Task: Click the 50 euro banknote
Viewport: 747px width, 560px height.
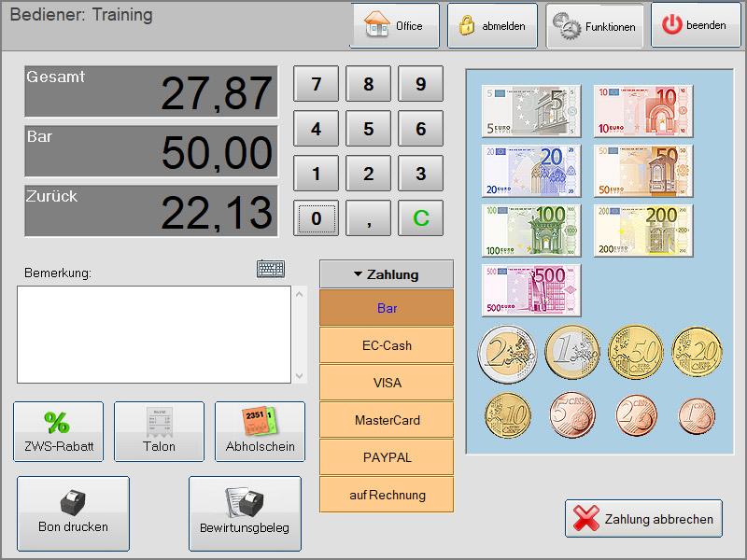Action: (x=643, y=171)
